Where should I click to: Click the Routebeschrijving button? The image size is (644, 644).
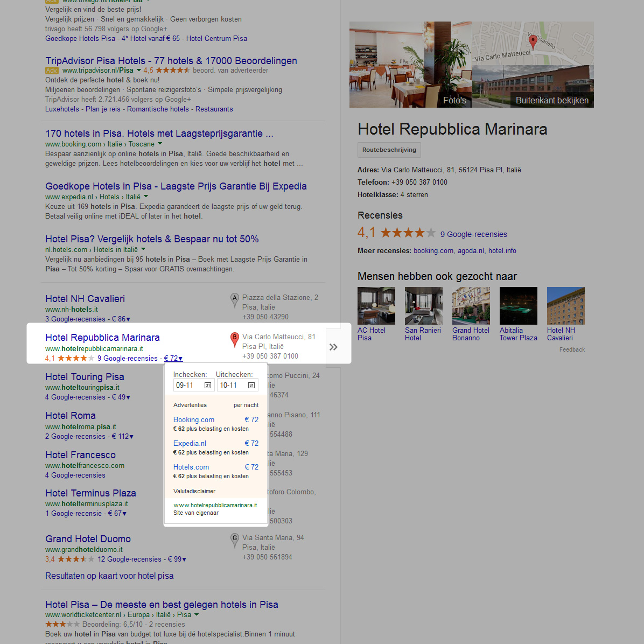pos(389,150)
